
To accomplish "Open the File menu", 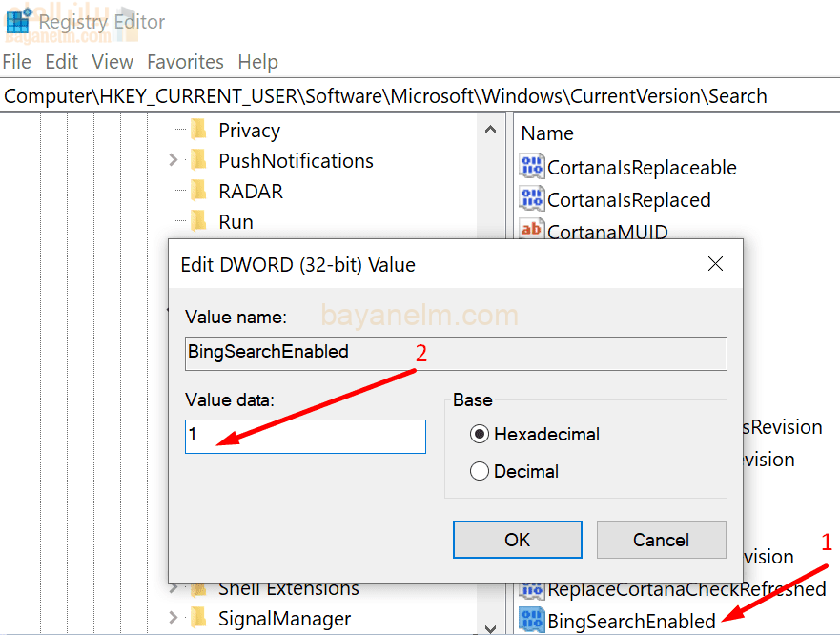I will pyautogui.click(x=17, y=62).
